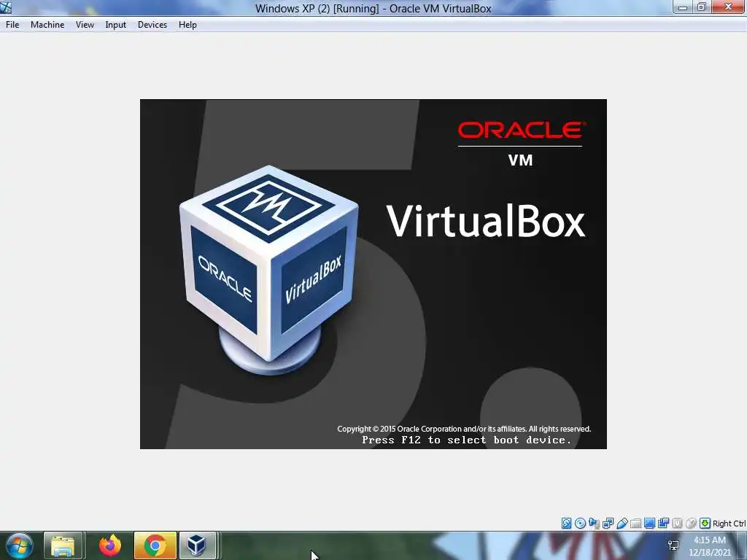Screen dimensions: 747x560
Task: Click the shared folders status icon
Action: point(635,524)
